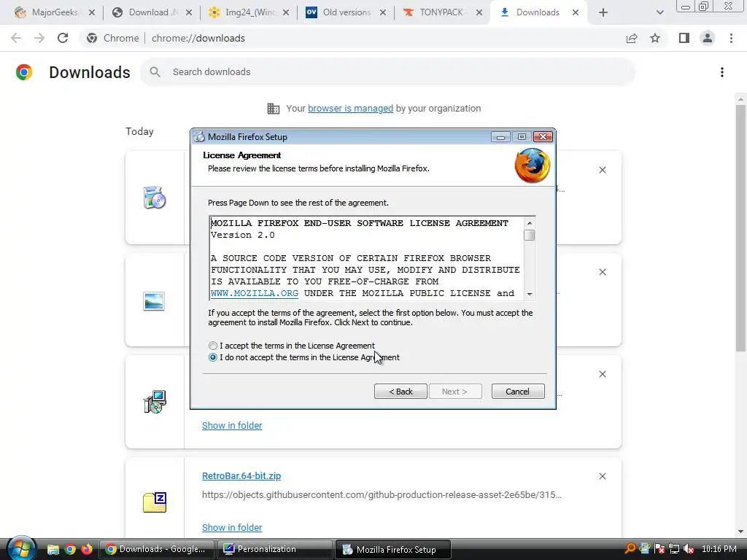Toggle the side panel icon
The height and width of the screenshot is (560, 747).
click(684, 38)
